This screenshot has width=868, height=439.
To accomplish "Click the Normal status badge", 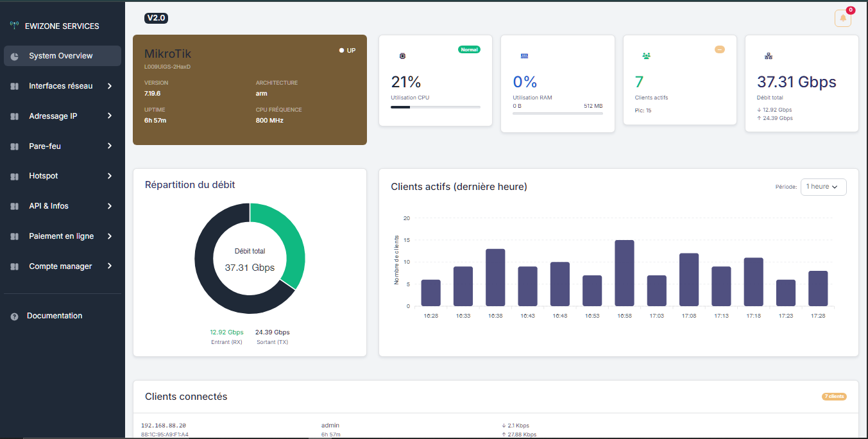I will click(x=469, y=49).
